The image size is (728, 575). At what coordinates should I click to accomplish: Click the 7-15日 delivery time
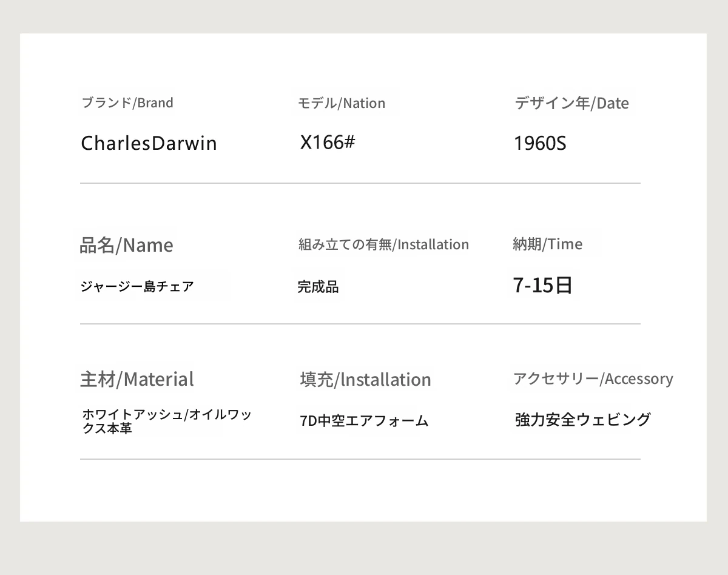[542, 284]
